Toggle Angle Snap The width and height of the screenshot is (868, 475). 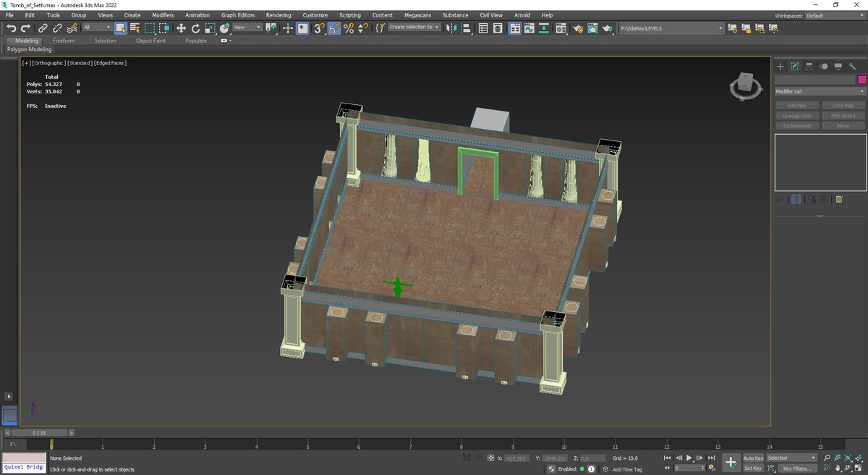click(x=334, y=28)
